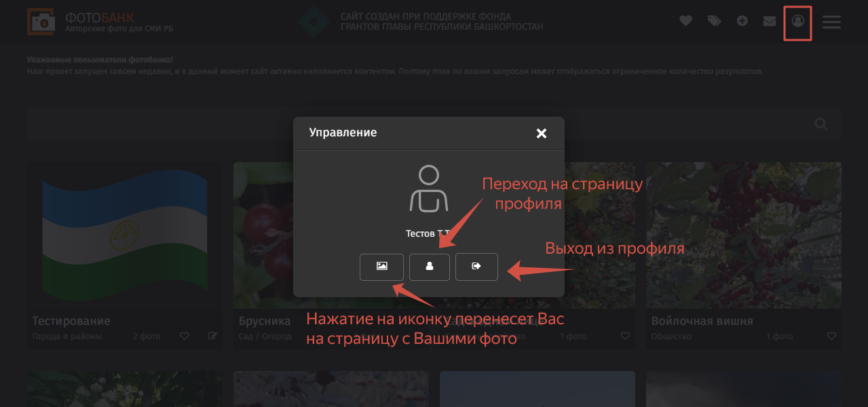Click the user account icon in header
The image size is (868, 407).
tap(798, 22)
